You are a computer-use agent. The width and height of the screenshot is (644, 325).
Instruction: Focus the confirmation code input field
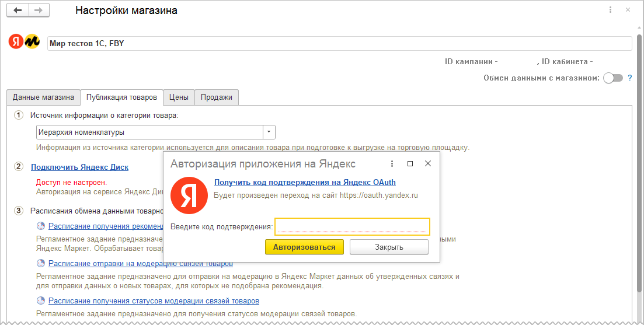click(x=352, y=226)
